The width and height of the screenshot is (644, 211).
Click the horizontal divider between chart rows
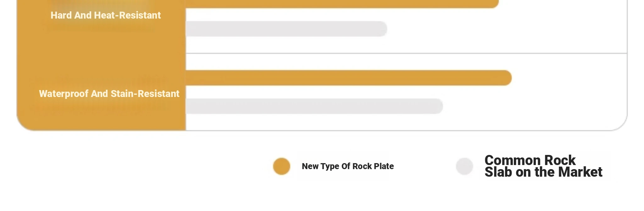pyautogui.click(x=406, y=54)
